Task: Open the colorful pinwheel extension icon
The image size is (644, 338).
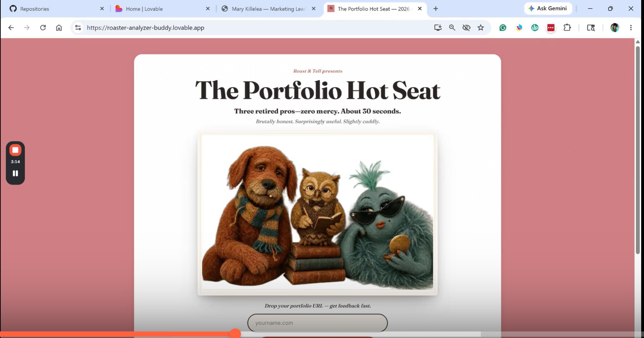Action: click(519, 28)
